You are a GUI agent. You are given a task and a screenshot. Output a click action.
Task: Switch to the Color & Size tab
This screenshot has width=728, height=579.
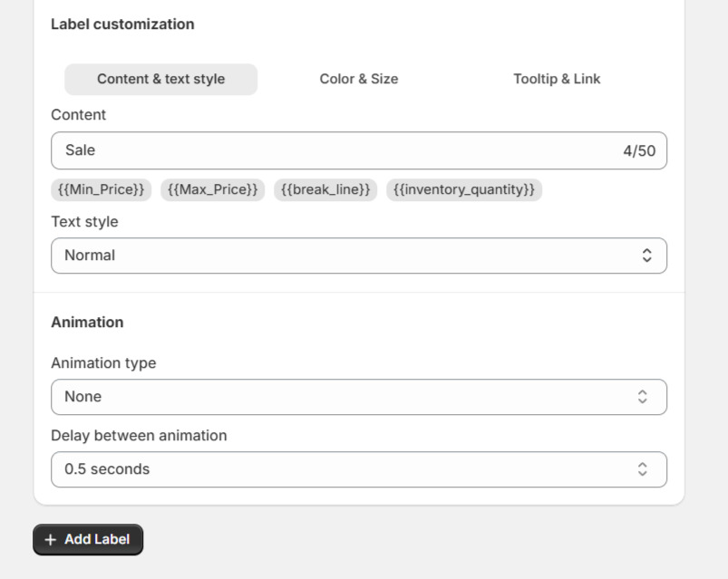[x=358, y=79]
